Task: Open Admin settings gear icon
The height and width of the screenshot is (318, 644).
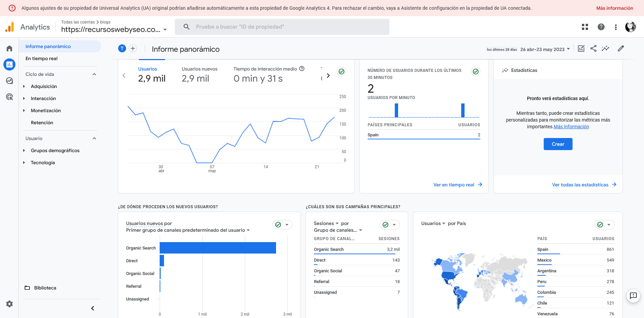Action: tap(9, 304)
